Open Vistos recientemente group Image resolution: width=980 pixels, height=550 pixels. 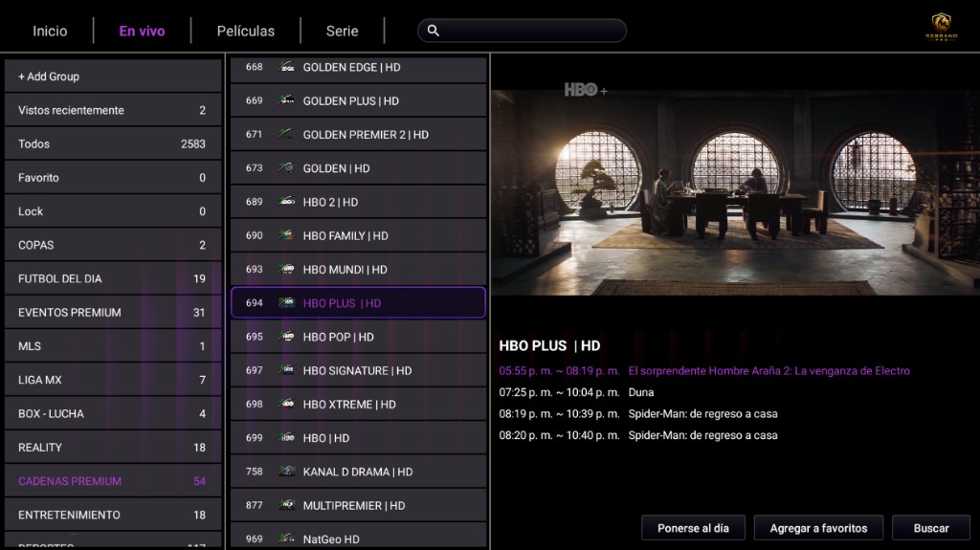click(113, 110)
